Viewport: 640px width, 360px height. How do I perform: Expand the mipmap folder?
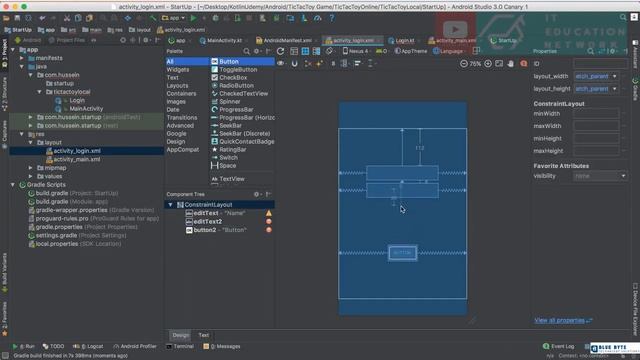click(31, 168)
